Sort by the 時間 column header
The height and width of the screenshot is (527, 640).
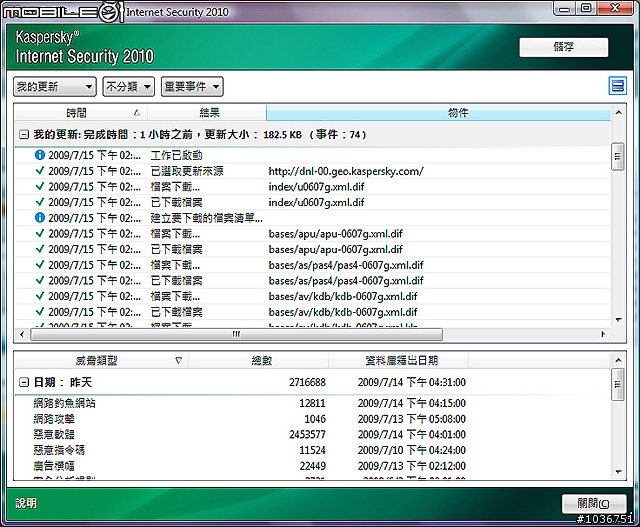coord(81,113)
